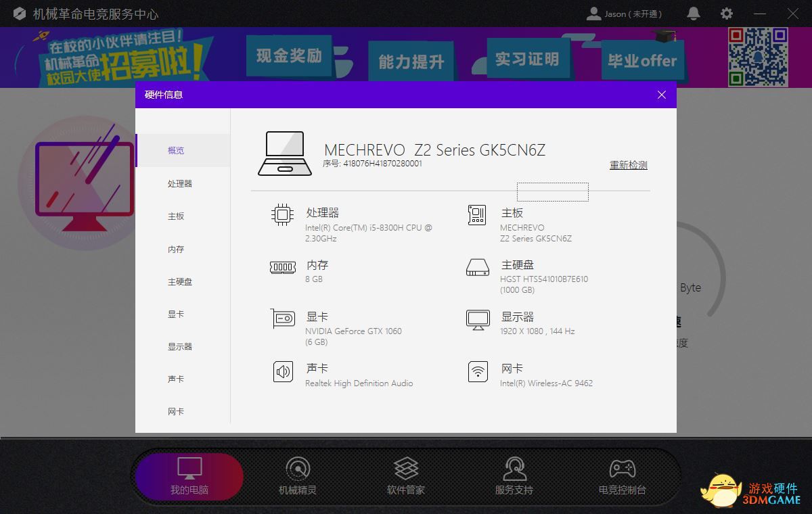Click the Jason user avatar icon
This screenshot has width=812, height=514.
pos(594,14)
